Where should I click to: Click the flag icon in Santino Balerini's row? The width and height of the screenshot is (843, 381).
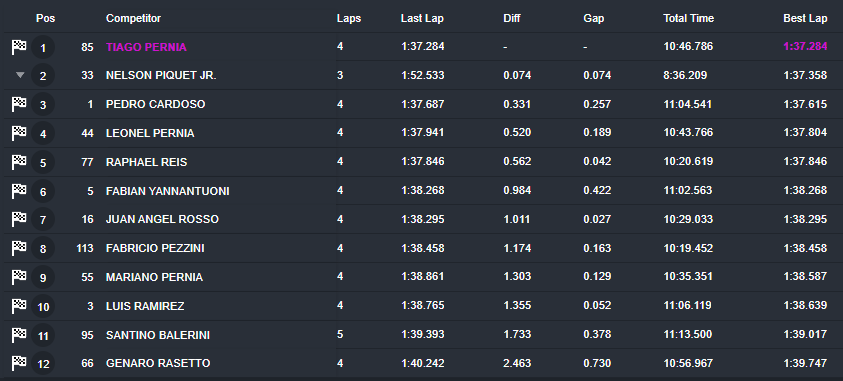(x=19, y=335)
